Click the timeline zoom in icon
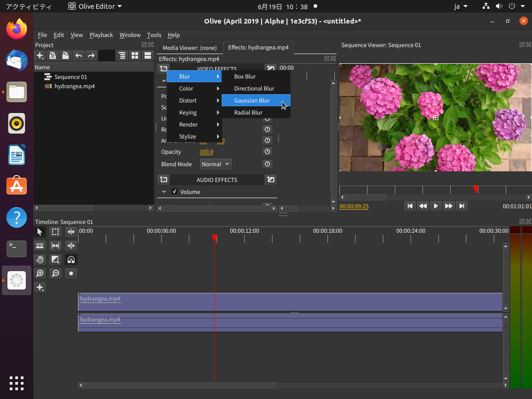Image resolution: width=532 pixels, height=399 pixels. [x=40, y=273]
